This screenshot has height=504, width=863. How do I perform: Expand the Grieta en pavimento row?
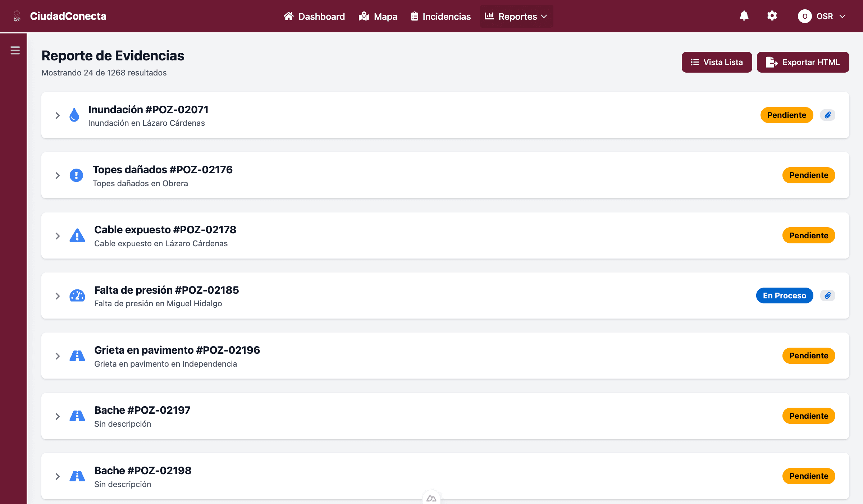click(x=58, y=356)
